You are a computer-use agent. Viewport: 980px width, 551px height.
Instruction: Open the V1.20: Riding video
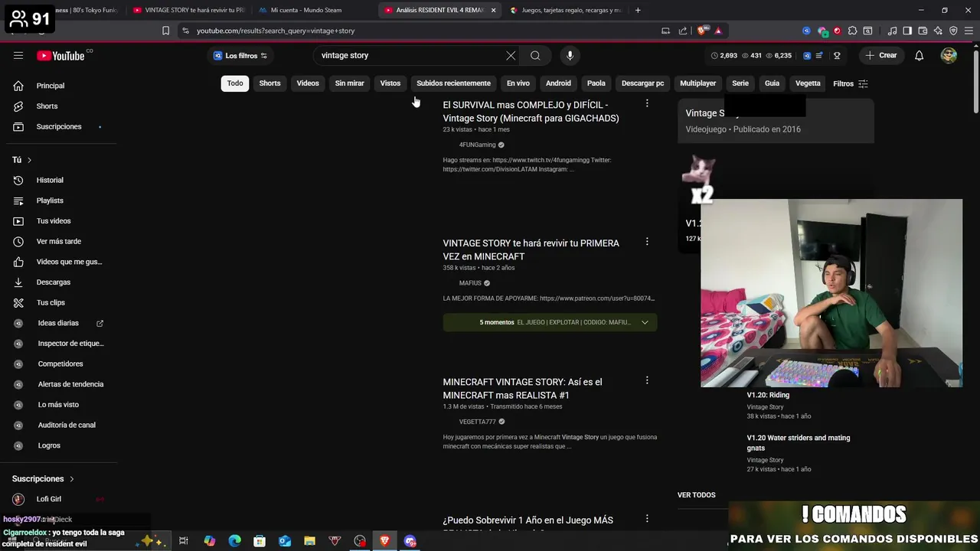pos(768,395)
